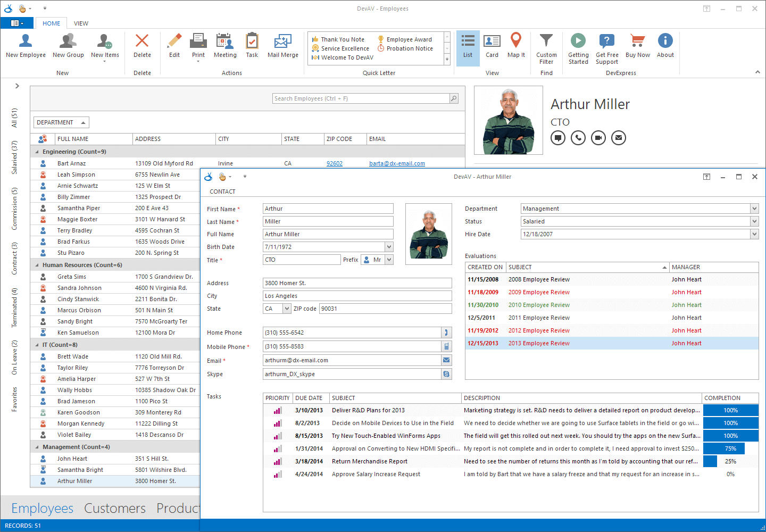Switch to the Customers module

pyautogui.click(x=115, y=509)
